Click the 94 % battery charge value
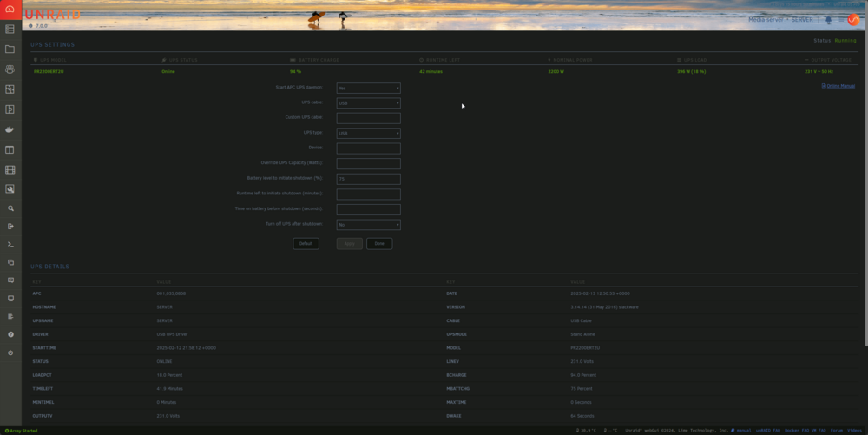Image resolution: width=868 pixels, height=435 pixels. (296, 71)
